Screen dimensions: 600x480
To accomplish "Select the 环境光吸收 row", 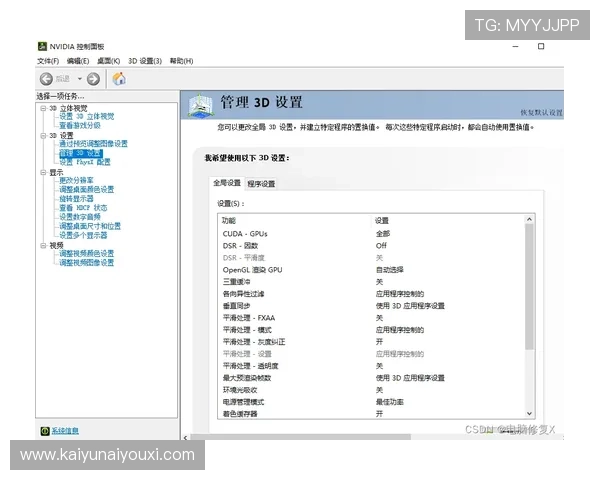I will coord(371,390).
